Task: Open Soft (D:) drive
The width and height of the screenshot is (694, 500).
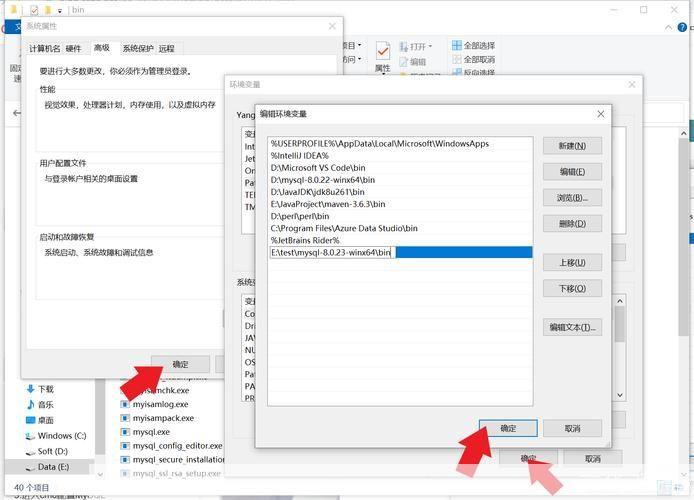Action: pos(47,451)
